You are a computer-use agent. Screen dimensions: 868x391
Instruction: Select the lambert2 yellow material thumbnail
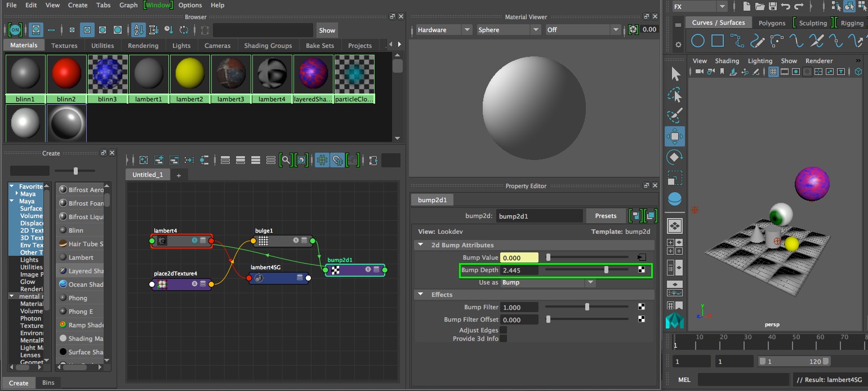190,74
